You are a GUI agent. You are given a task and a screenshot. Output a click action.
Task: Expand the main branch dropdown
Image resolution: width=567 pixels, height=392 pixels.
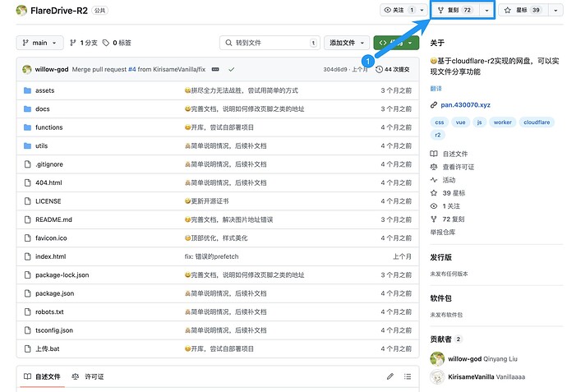[x=40, y=43]
